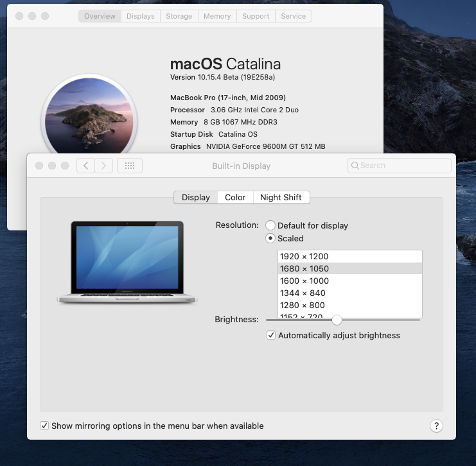Screen dimensions: 476x466
Task: Switch to the Display tab
Action: [196, 198]
